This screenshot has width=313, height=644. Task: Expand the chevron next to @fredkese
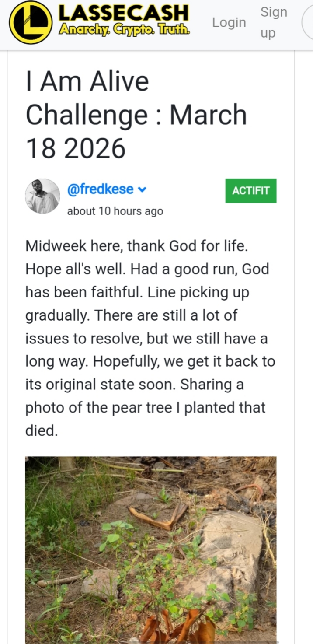[142, 189]
